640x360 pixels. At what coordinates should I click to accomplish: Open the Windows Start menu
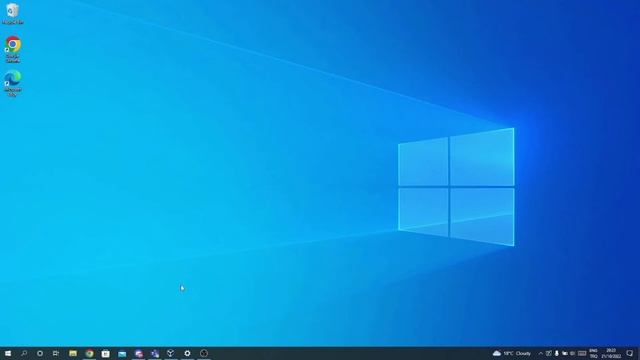pos(8,353)
